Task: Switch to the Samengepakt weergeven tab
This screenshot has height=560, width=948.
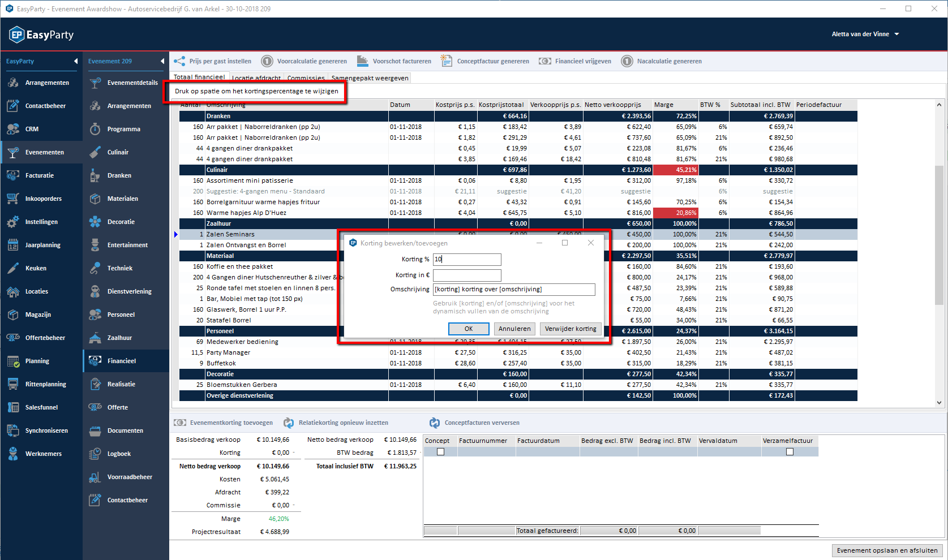Action: click(x=370, y=78)
